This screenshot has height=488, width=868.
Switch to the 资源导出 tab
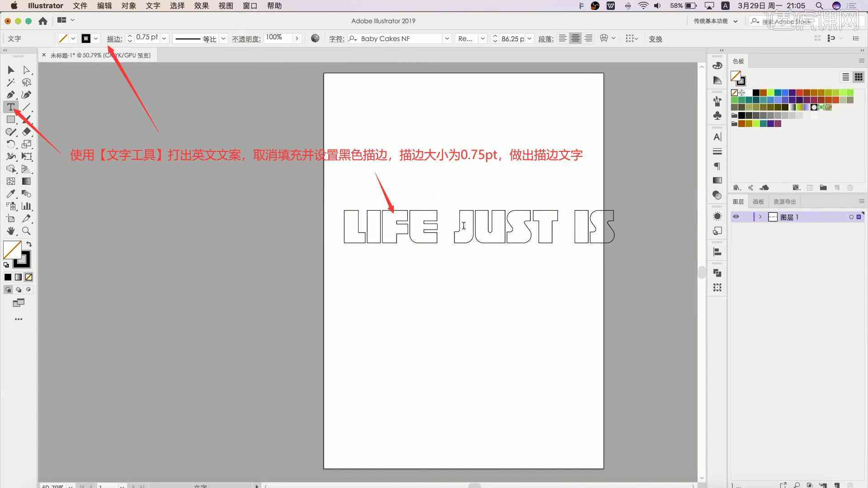pos(784,202)
